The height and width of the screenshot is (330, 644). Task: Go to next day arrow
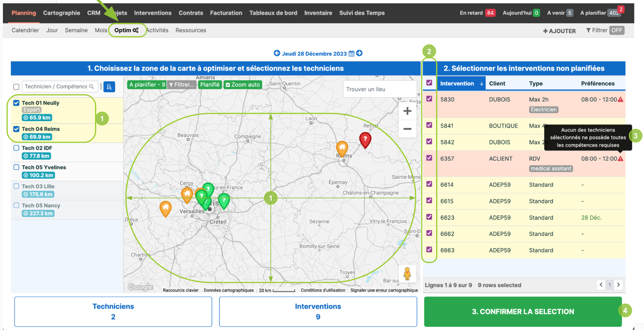click(359, 53)
